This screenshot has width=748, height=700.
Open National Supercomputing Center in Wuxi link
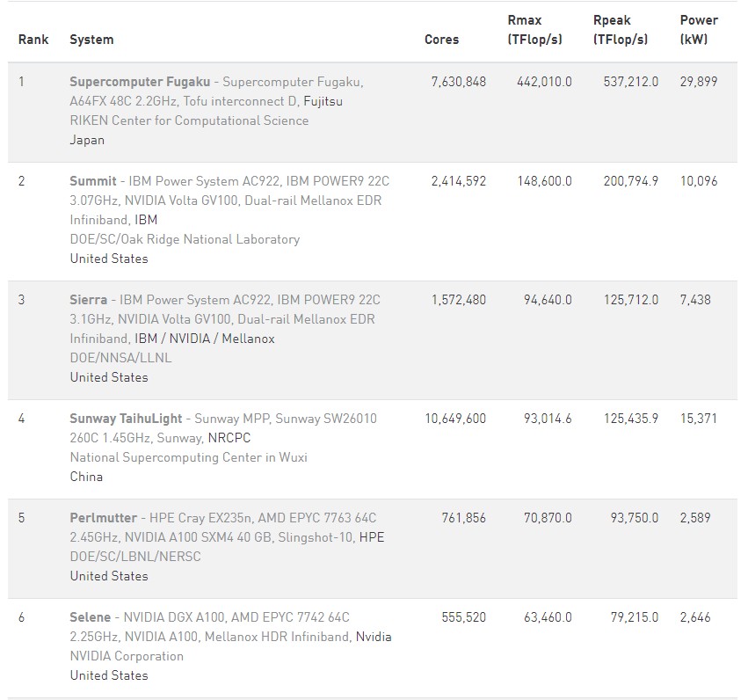click(x=189, y=457)
